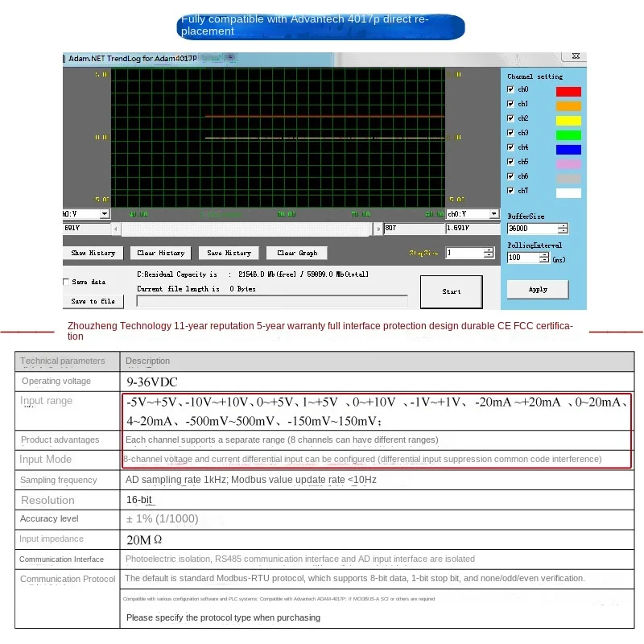The width and height of the screenshot is (644, 644).
Task: Pick the red ch0 color swatch
Action: (568, 91)
